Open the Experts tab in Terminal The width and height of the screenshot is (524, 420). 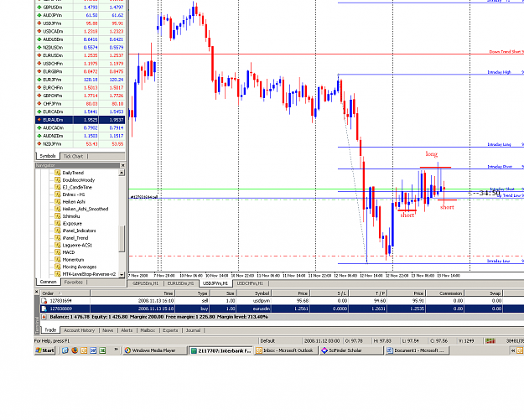click(x=170, y=330)
